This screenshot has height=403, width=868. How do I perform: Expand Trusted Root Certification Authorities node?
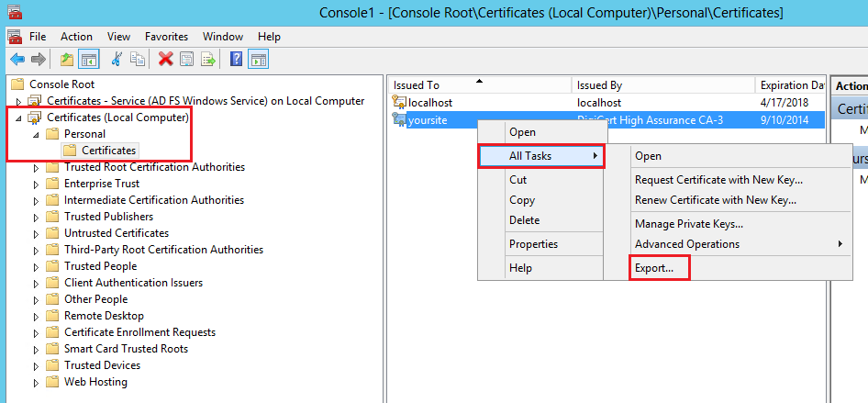[37, 168]
